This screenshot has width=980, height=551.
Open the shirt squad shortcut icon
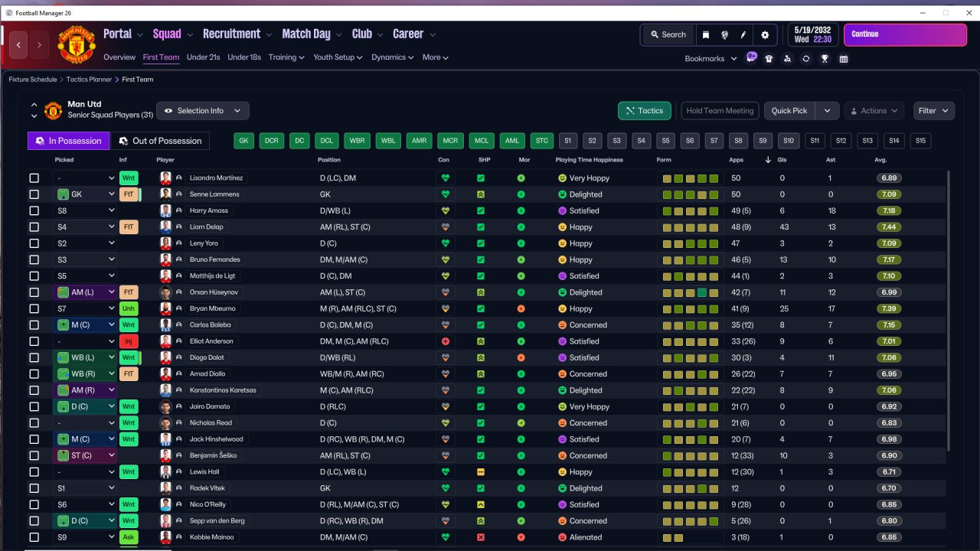coord(769,58)
